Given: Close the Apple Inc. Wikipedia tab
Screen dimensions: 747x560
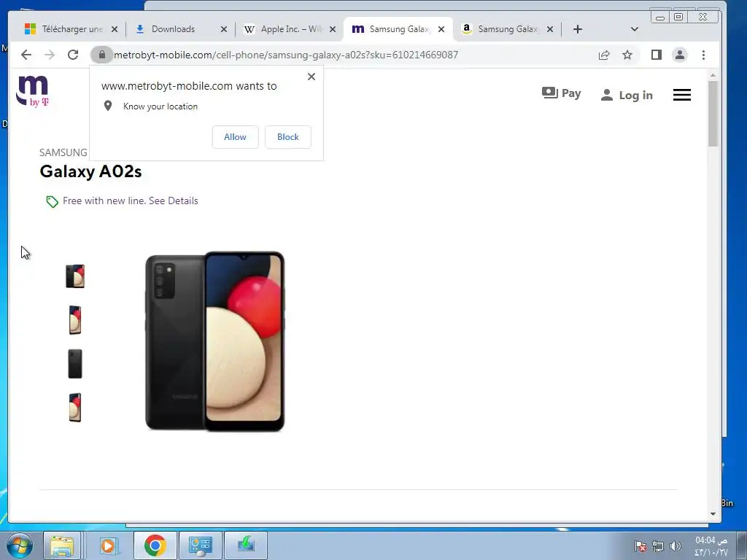Looking at the screenshot, I should click(x=333, y=29).
